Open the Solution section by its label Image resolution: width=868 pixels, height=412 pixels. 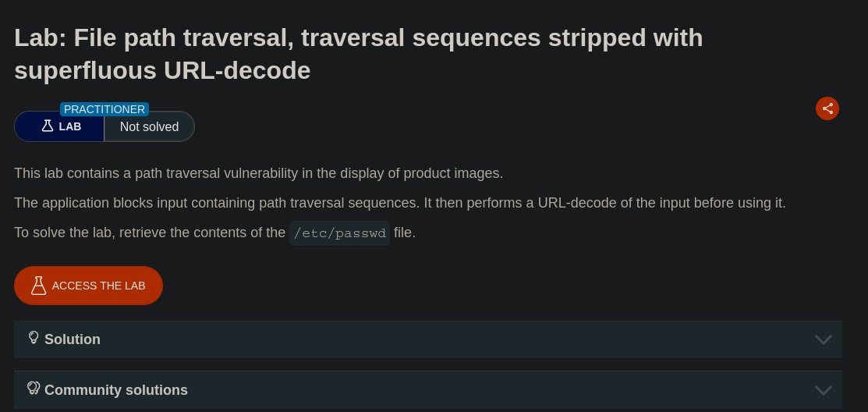73,339
